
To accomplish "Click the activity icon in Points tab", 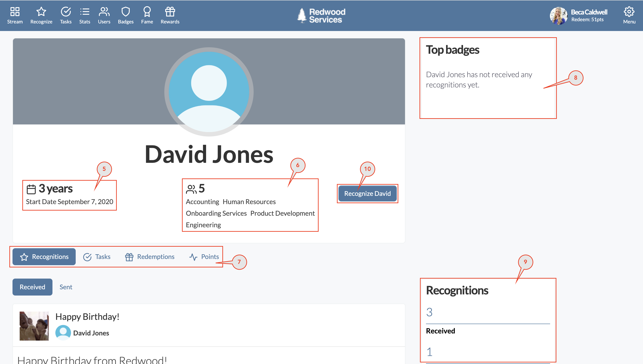I will point(193,257).
